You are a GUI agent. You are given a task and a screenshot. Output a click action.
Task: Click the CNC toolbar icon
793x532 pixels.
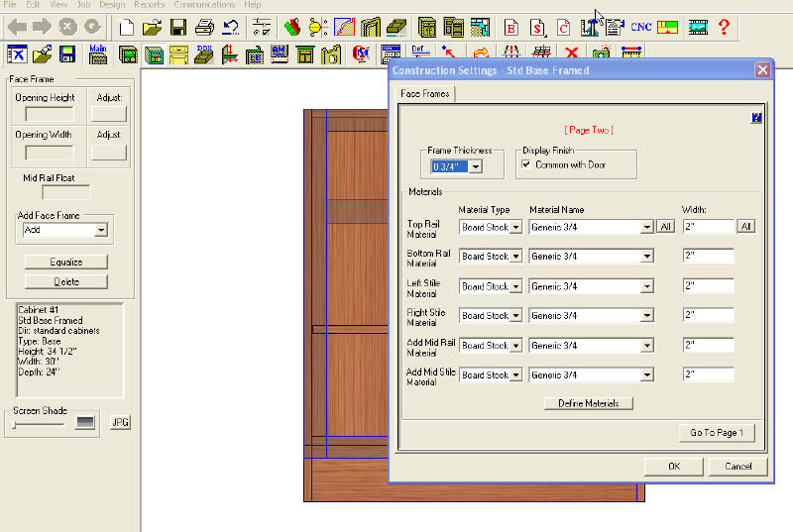coord(640,28)
